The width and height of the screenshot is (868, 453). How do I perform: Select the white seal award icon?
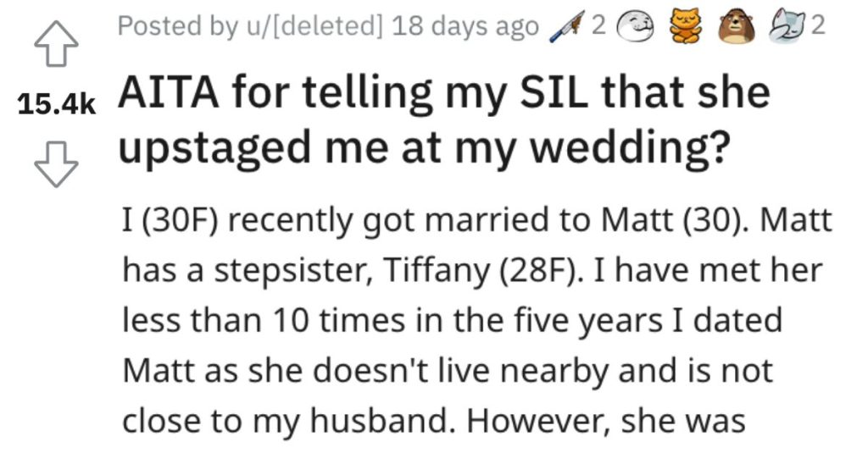pyautogui.click(x=636, y=26)
